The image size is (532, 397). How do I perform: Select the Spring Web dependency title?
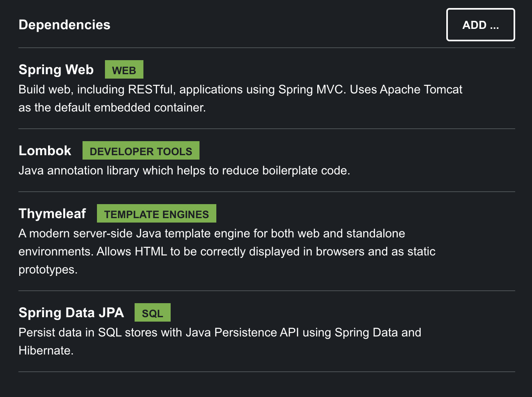point(56,70)
